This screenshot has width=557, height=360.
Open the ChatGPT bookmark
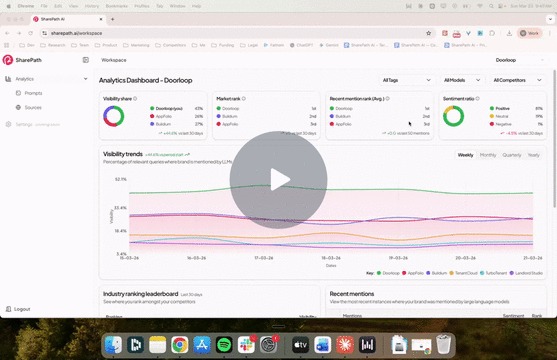[x=301, y=45]
